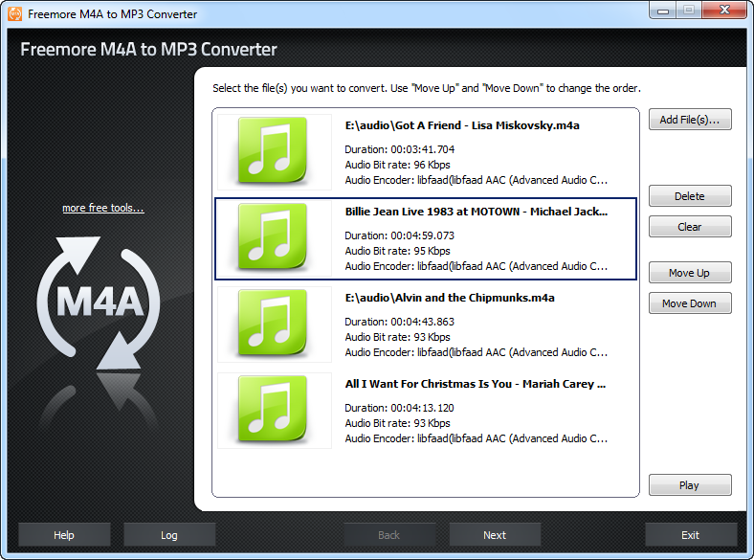Clear all files from the list
The image size is (754, 560).
(x=690, y=227)
